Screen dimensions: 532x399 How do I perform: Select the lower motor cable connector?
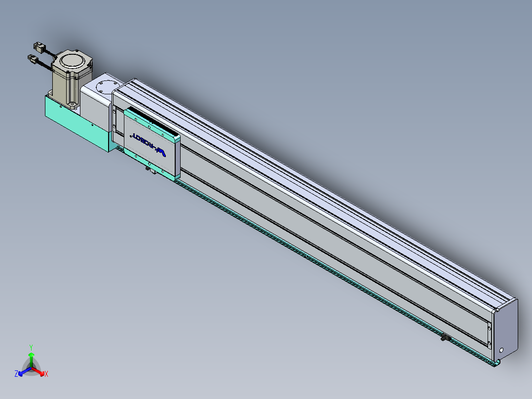(x=33, y=59)
